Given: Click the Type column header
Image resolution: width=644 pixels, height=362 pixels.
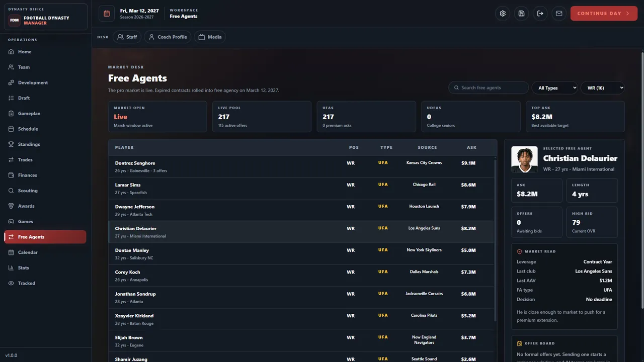Looking at the screenshot, I should tap(386, 148).
